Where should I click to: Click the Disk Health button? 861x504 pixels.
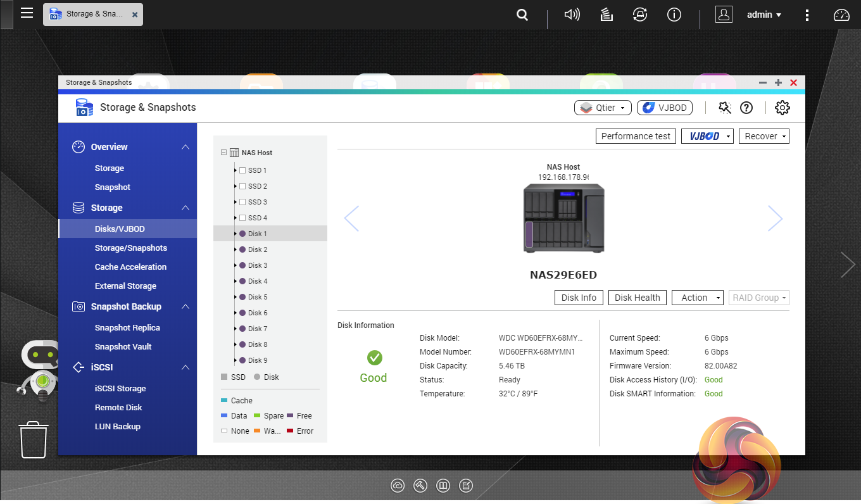pos(637,298)
